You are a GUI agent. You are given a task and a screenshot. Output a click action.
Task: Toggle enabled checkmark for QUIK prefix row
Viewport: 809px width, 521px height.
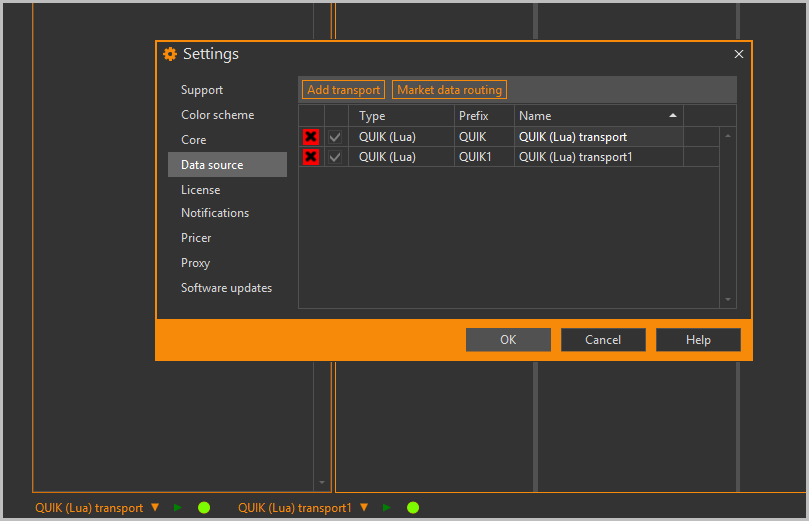click(336, 137)
